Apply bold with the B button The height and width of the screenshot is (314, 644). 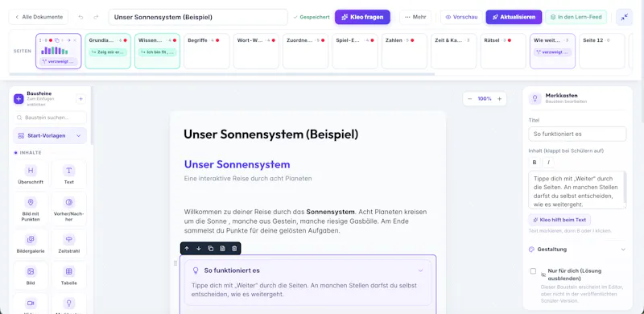click(535, 163)
